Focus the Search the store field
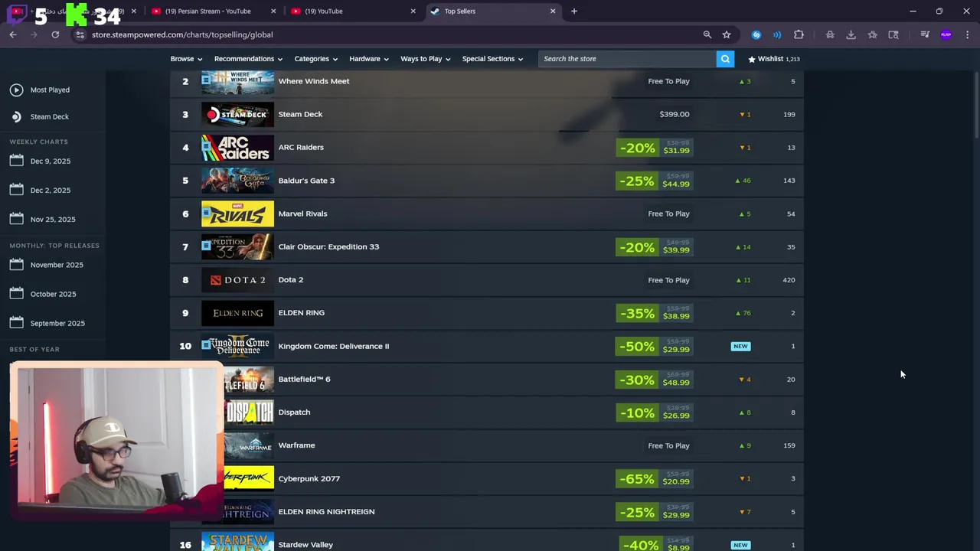 point(627,59)
